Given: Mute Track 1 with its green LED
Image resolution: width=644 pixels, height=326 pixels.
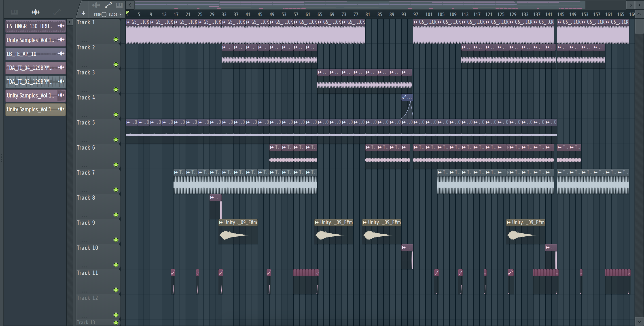Looking at the screenshot, I should tap(116, 40).
